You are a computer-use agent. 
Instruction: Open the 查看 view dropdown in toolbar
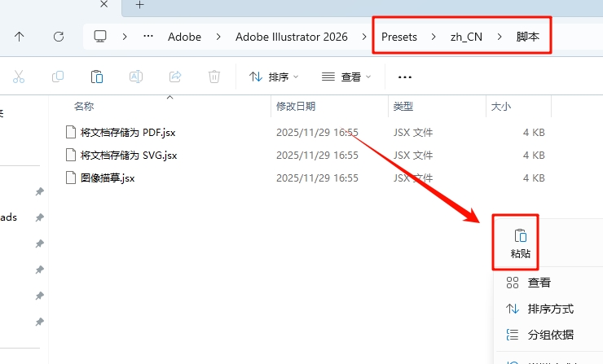pyautogui.click(x=346, y=77)
